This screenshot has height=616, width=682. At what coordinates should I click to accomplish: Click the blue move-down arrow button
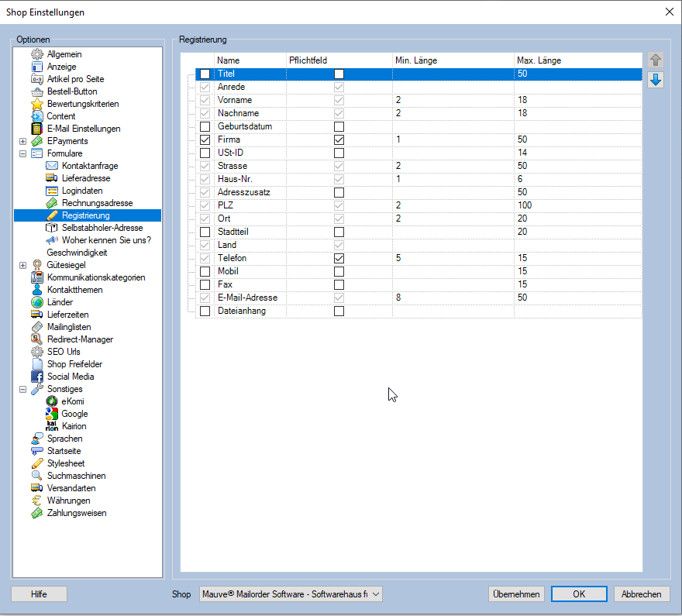tap(656, 80)
